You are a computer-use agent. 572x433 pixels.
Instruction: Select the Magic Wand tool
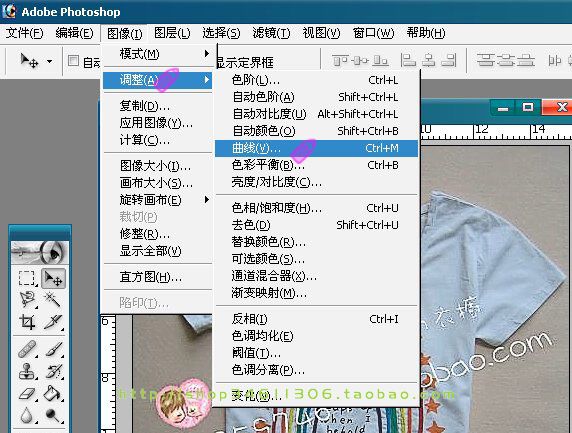53,300
